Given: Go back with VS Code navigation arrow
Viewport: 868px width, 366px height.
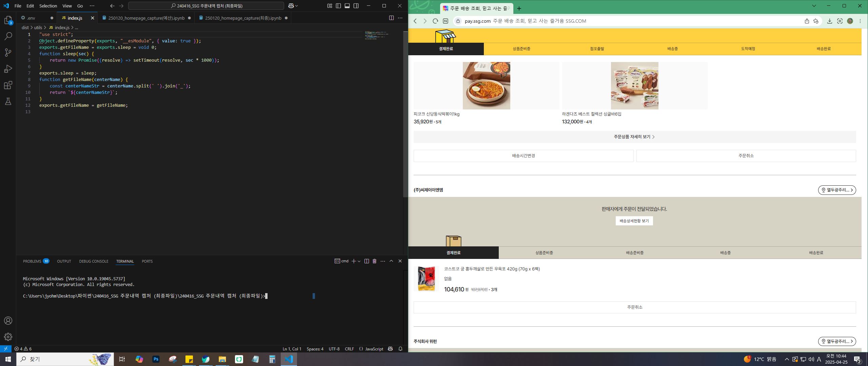Looking at the screenshot, I should [112, 6].
